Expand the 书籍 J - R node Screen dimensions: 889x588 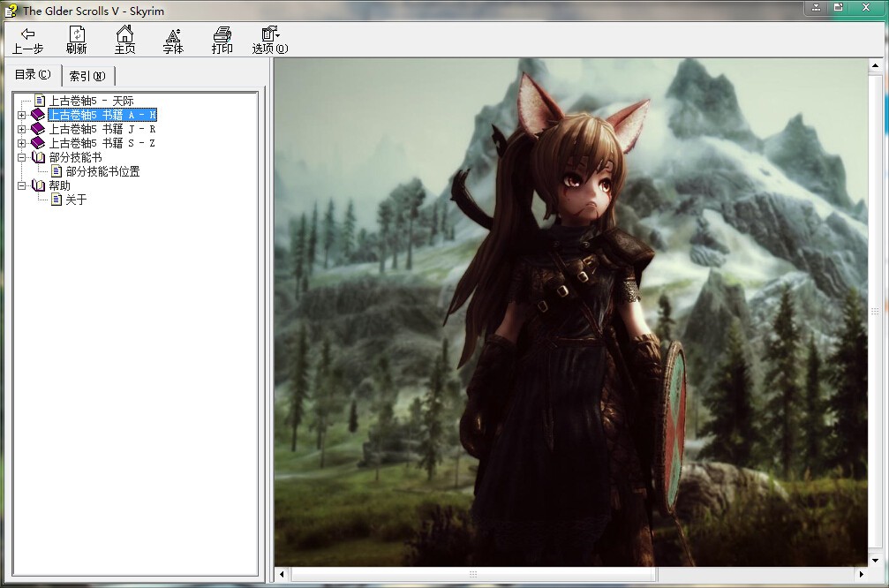pos(22,129)
